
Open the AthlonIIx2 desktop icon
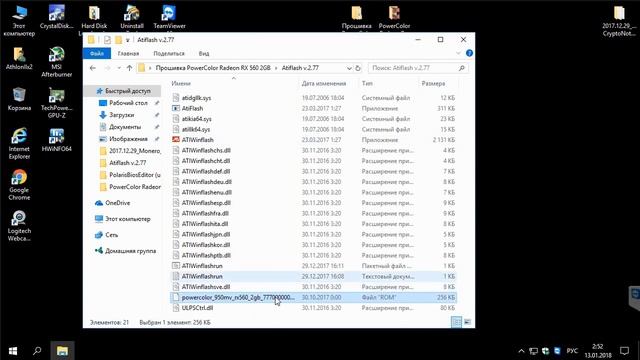[x=19, y=59]
